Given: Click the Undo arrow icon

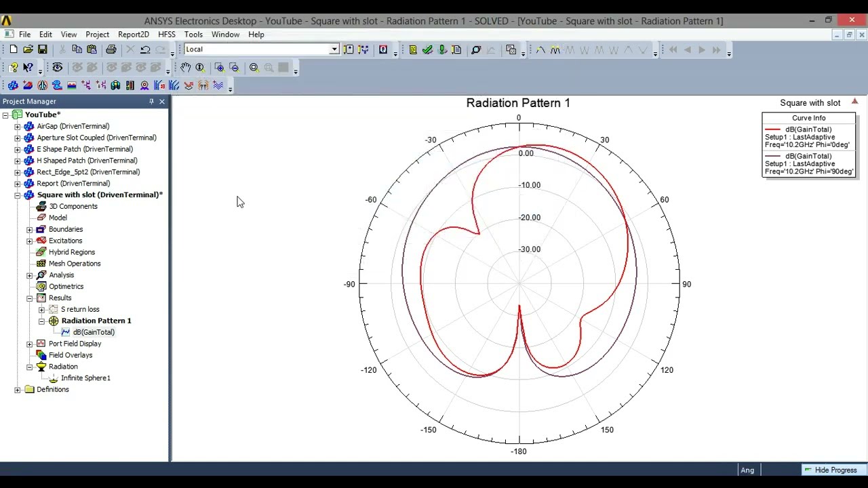Looking at the screenshot, I should tap(145, 49).
